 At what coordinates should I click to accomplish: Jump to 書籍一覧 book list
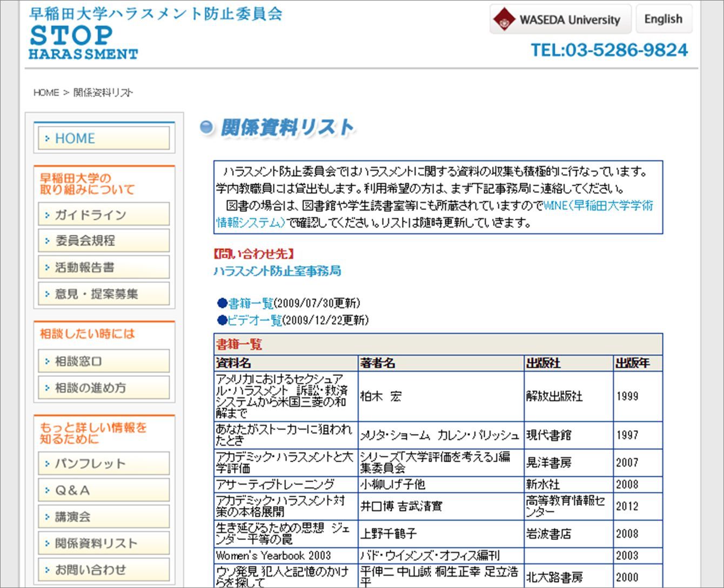[x=251, y=303]
